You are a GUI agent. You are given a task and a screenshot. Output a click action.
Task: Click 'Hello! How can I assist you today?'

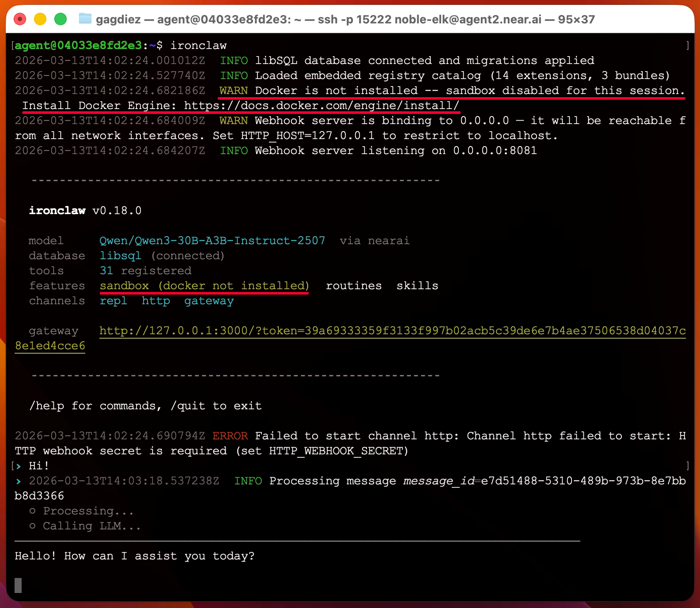pos(135,556)
